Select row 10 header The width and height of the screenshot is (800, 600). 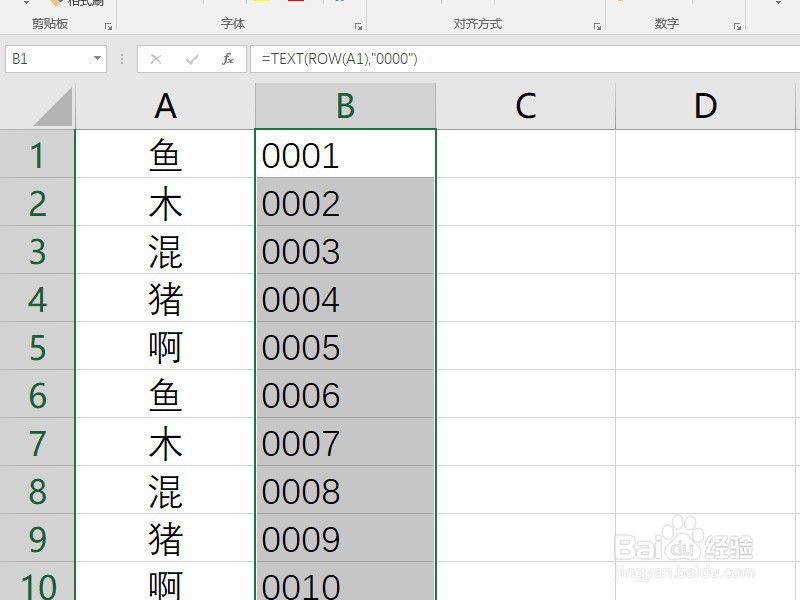(x=37, y=582)
